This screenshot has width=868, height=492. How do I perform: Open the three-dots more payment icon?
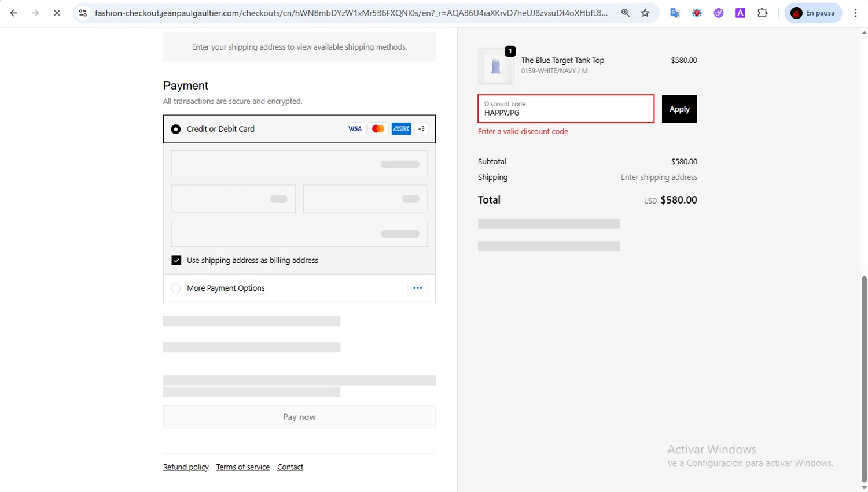(x=417, y=288)
